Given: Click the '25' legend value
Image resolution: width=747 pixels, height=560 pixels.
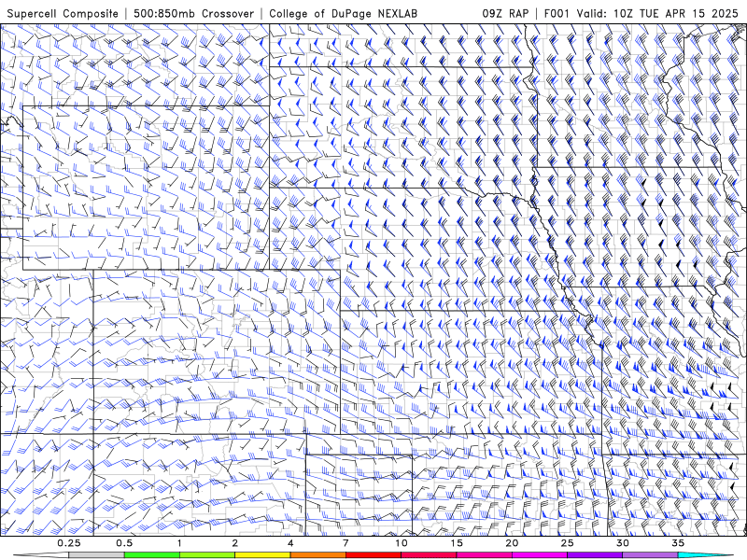Looking at the screenshot, I should point(568,543).
